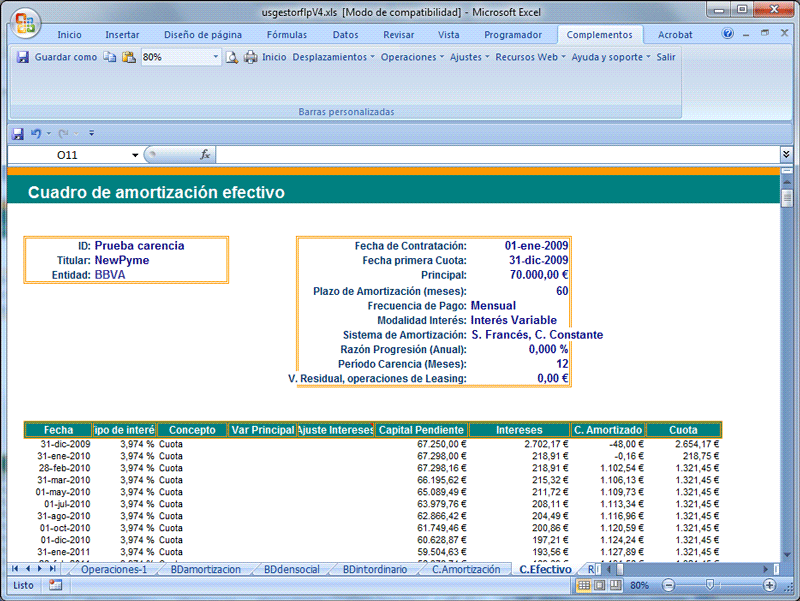The image size is (800, 601).
Task: Open the Name Box dropdown arrow
Action: [x=135, y=155]
